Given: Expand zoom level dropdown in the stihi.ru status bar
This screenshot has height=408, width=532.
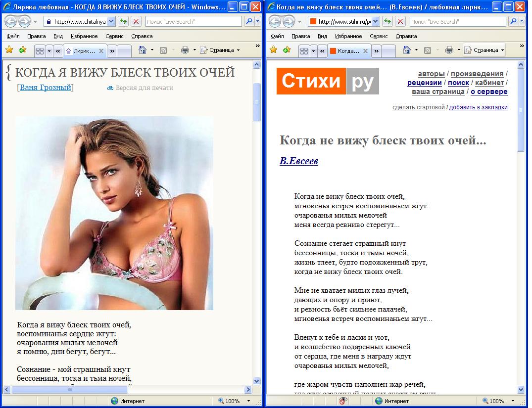Looking at the screenshot, I should point(513,401).
